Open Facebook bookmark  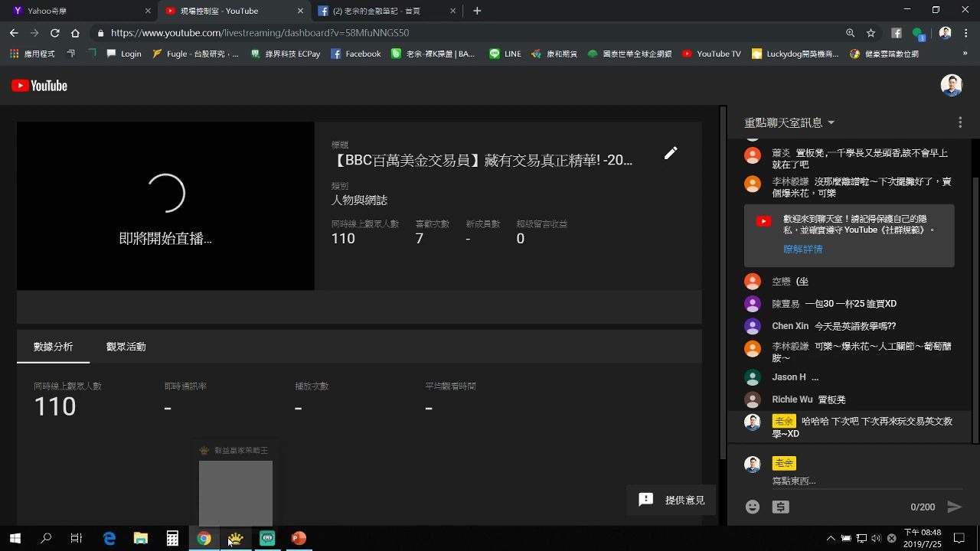356,54
